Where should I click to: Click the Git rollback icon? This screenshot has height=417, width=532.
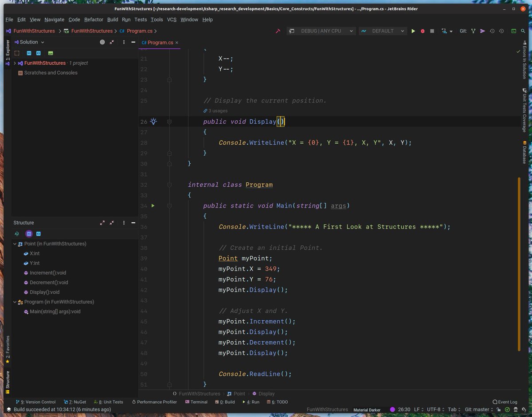[501, 31]
